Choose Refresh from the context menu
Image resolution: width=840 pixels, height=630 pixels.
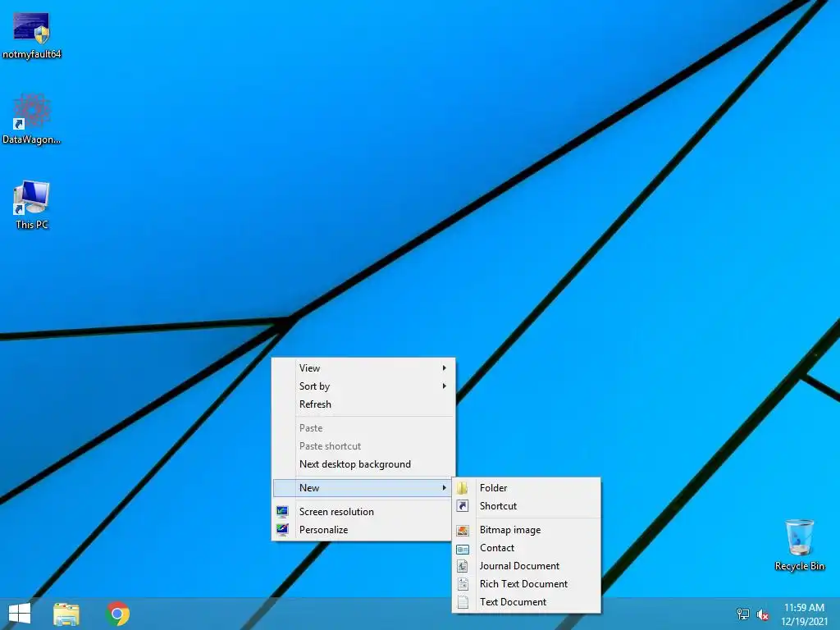pyautogui.click(x=363, y=404)
